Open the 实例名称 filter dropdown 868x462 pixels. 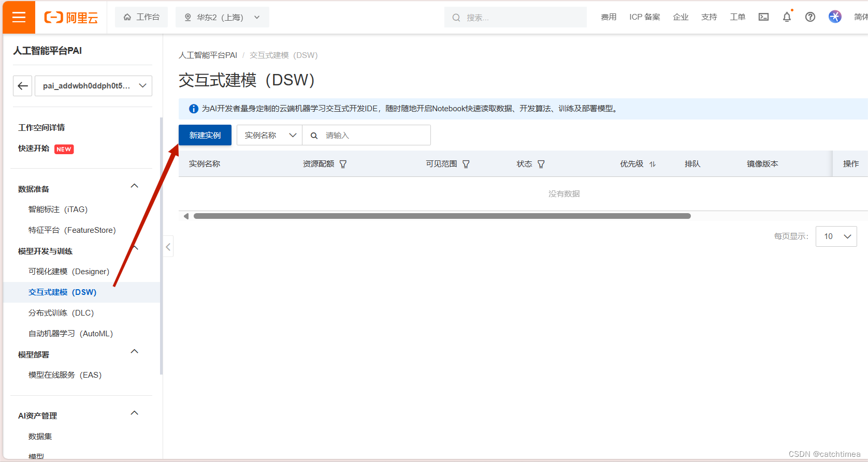(x=269, y=135)
